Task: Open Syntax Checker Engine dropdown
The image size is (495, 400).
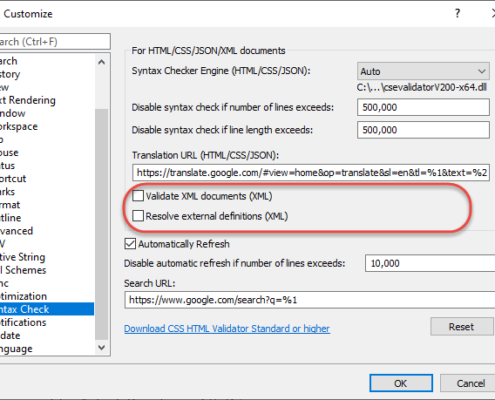Action: [x=423, y=71]
